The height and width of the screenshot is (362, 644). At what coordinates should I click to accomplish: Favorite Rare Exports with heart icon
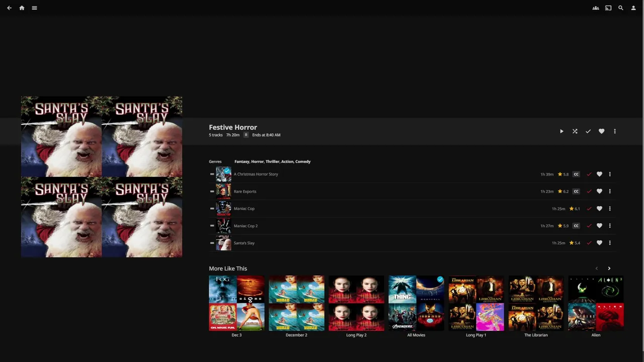[x=599, y=192]
